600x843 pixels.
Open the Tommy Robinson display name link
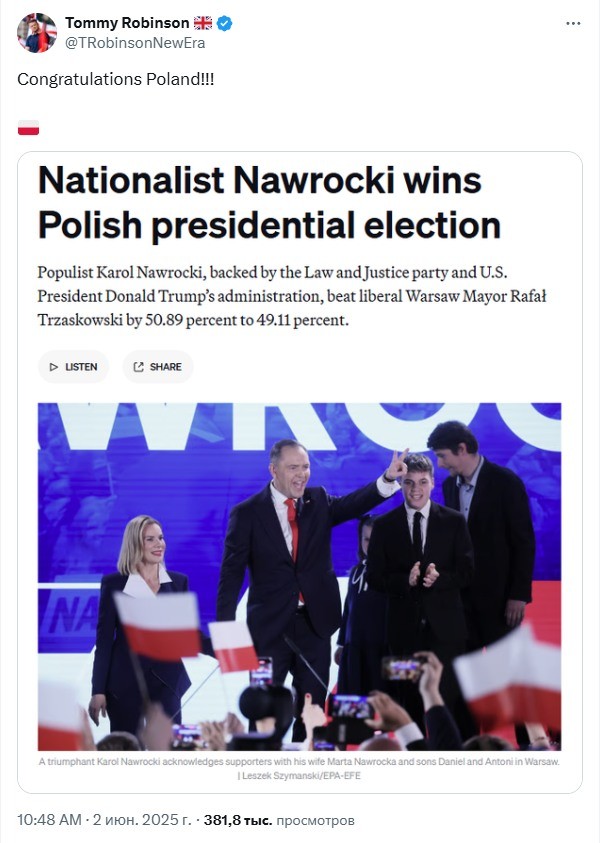point(127,23)
